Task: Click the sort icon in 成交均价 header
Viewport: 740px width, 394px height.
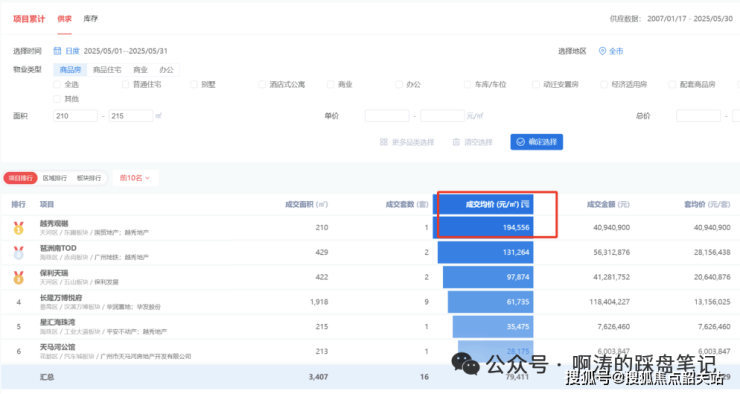Action: pos(525,204)
